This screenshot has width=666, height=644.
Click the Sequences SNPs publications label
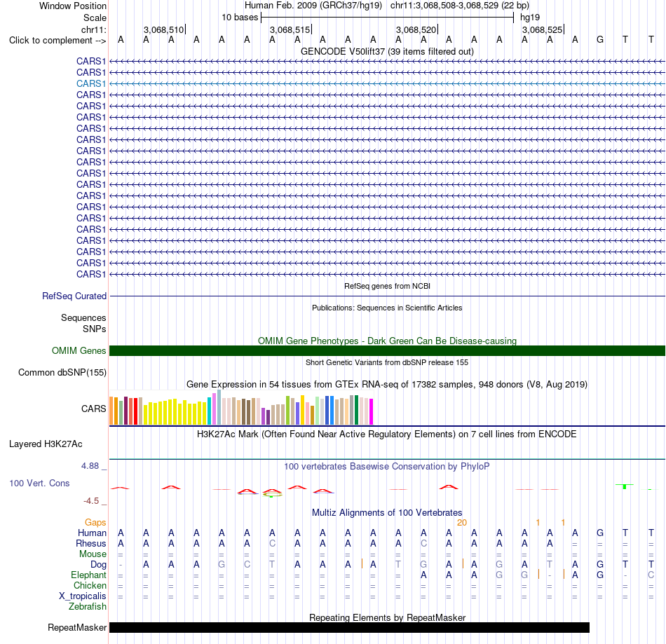83,324
